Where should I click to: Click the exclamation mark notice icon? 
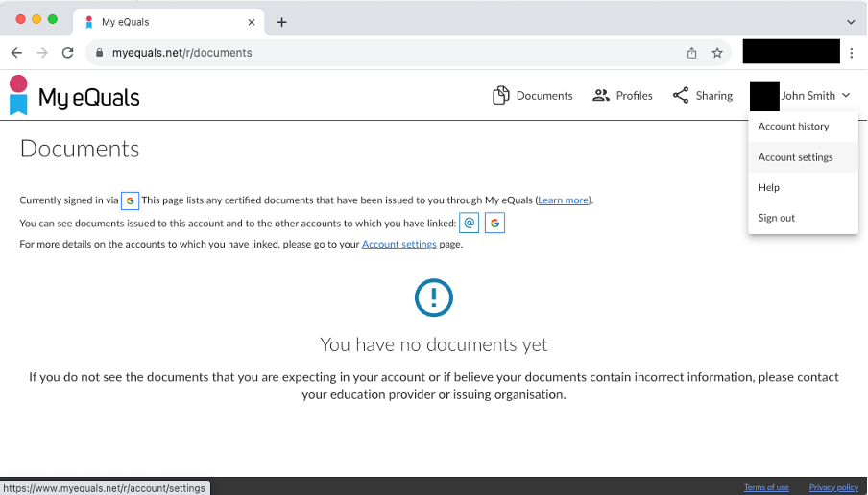(434, 297)
